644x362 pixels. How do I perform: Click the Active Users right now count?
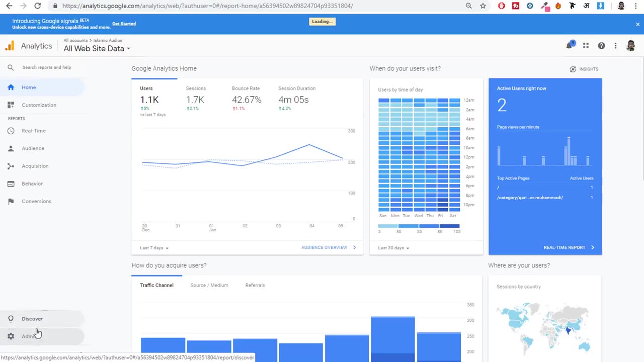pos(502,105)
